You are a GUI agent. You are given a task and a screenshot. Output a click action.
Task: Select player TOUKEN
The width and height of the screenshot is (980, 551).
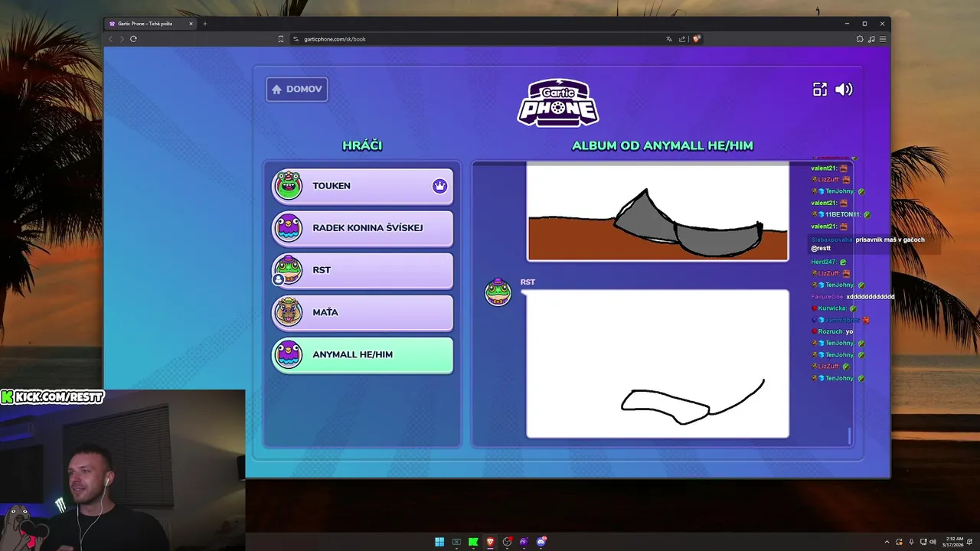tap(362, 186)
